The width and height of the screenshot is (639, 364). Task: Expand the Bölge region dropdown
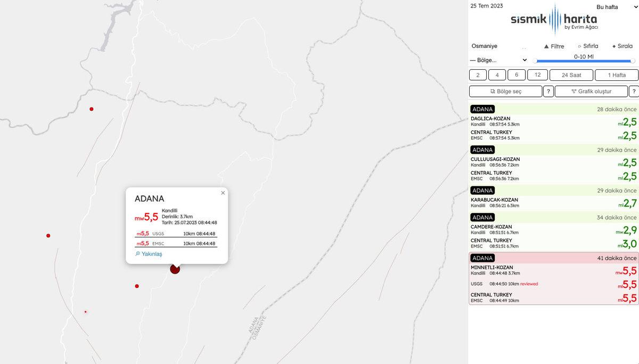(498, 60)
